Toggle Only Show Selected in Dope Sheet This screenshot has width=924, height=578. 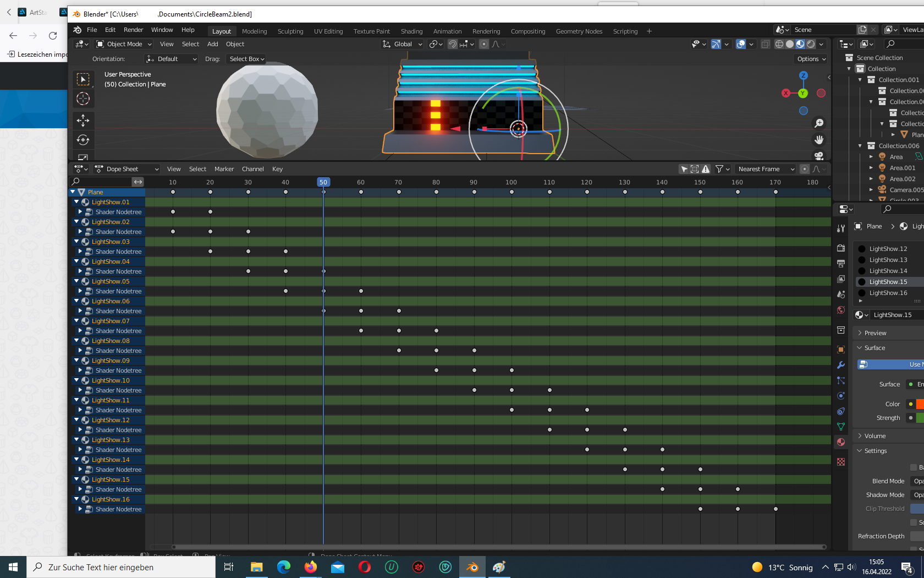pos(684,169)
